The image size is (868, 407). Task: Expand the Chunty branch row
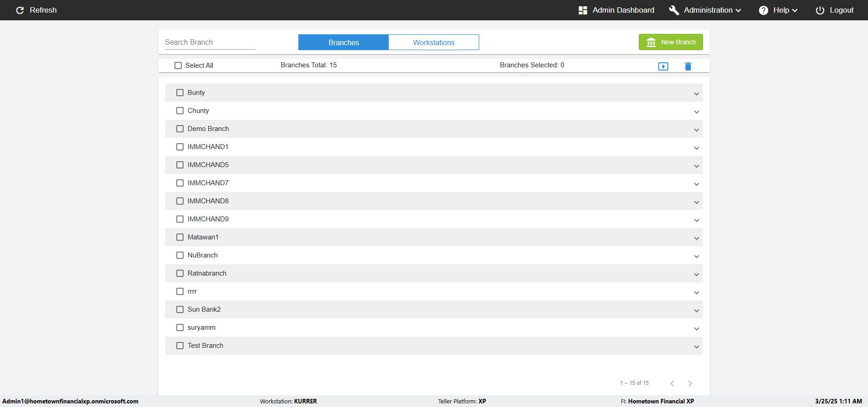click(x=697, y=112)
